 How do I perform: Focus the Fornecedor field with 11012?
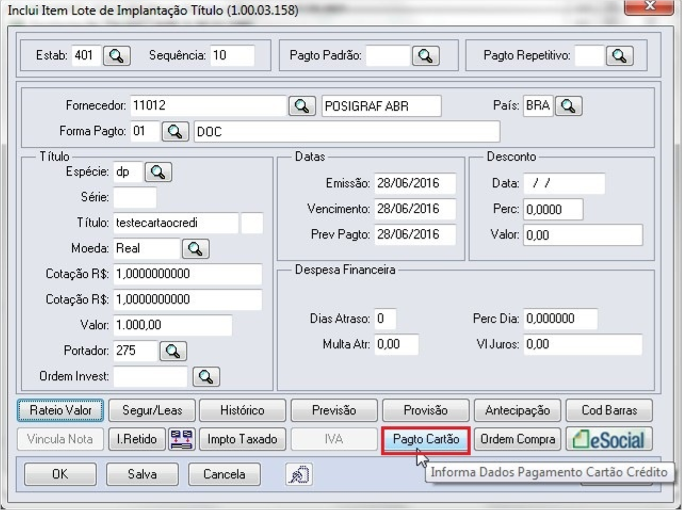208,106
